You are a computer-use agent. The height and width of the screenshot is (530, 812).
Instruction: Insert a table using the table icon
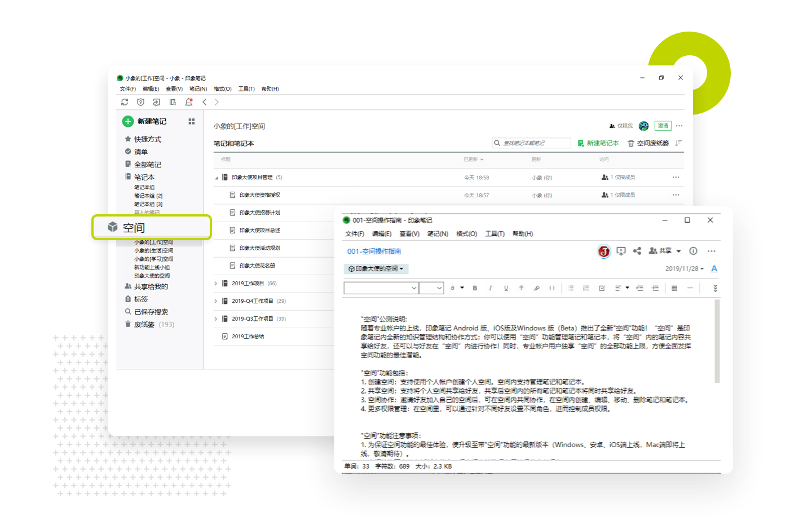[x=674, y=288]
